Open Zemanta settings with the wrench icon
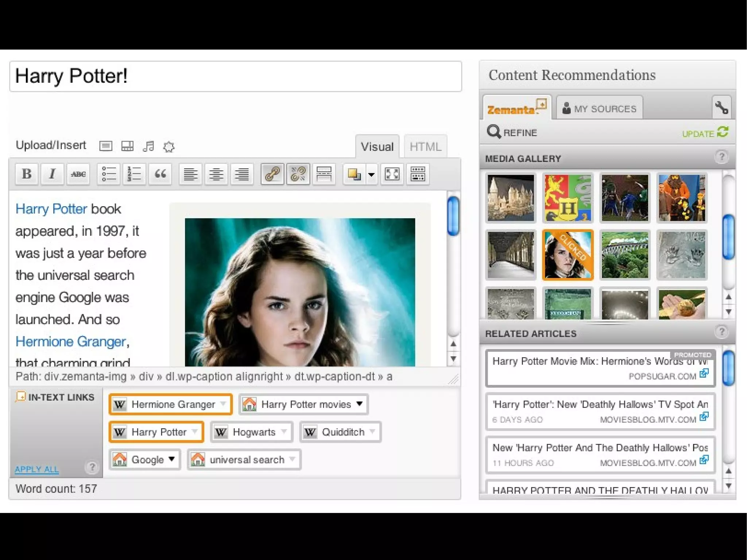The image size is (747, 560). [x=721, y=108]
